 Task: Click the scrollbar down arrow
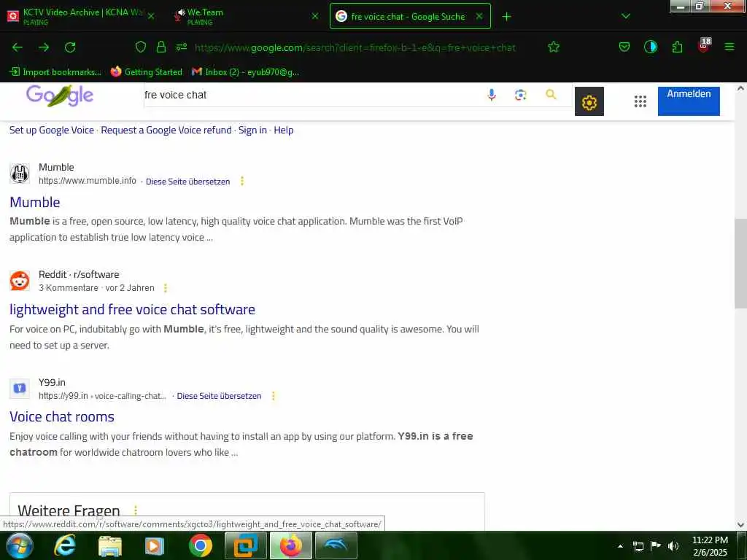tap(740, 525)
